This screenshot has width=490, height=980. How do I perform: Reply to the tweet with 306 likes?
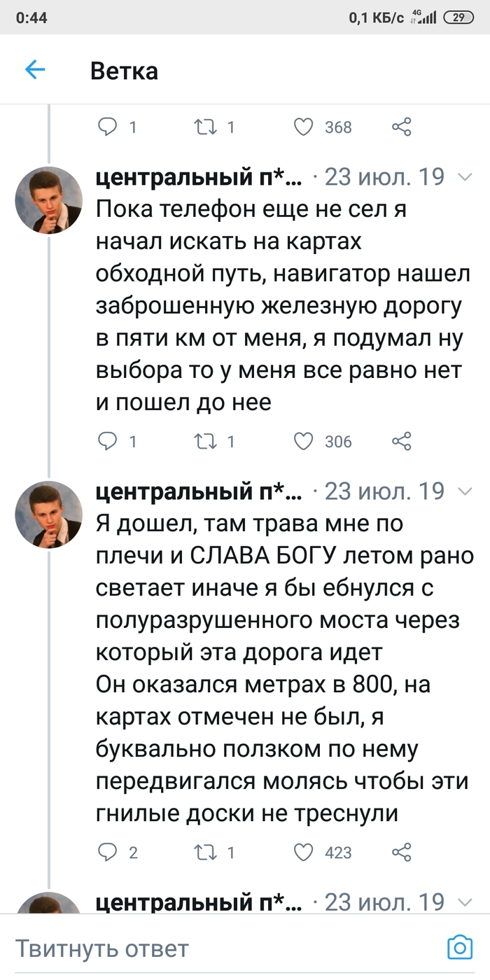point(108,441)
